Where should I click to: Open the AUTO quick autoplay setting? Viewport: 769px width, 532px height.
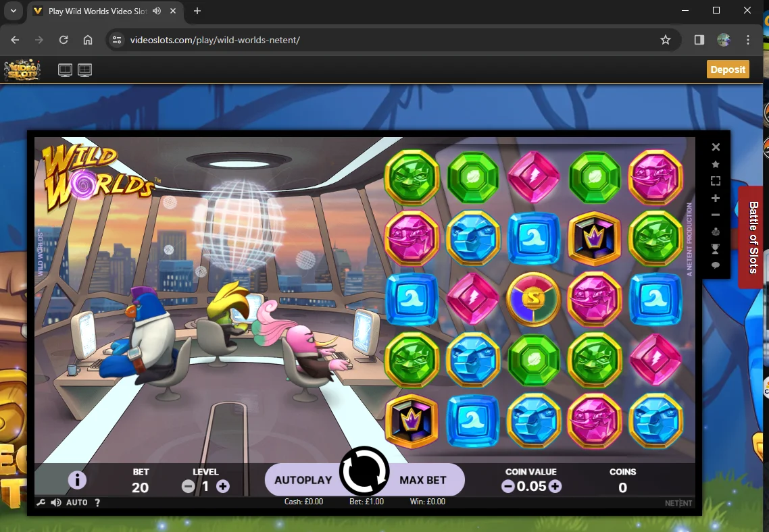click(77, 502)
